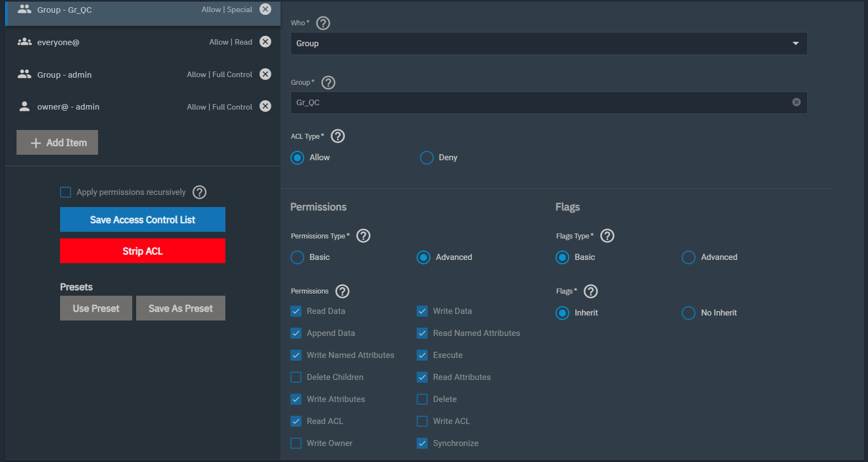Uncheck Write Named Attributes permission

tap(296, 355)
